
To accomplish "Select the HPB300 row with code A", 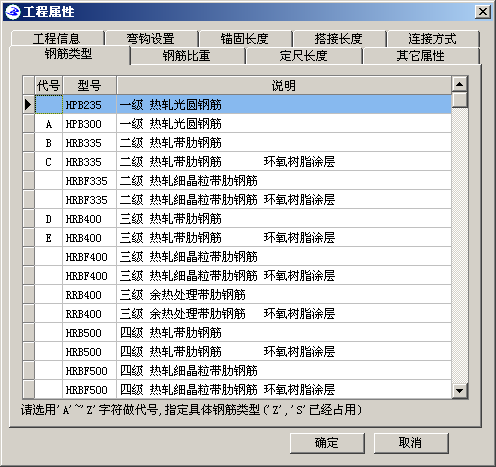I will pos(237,124).
